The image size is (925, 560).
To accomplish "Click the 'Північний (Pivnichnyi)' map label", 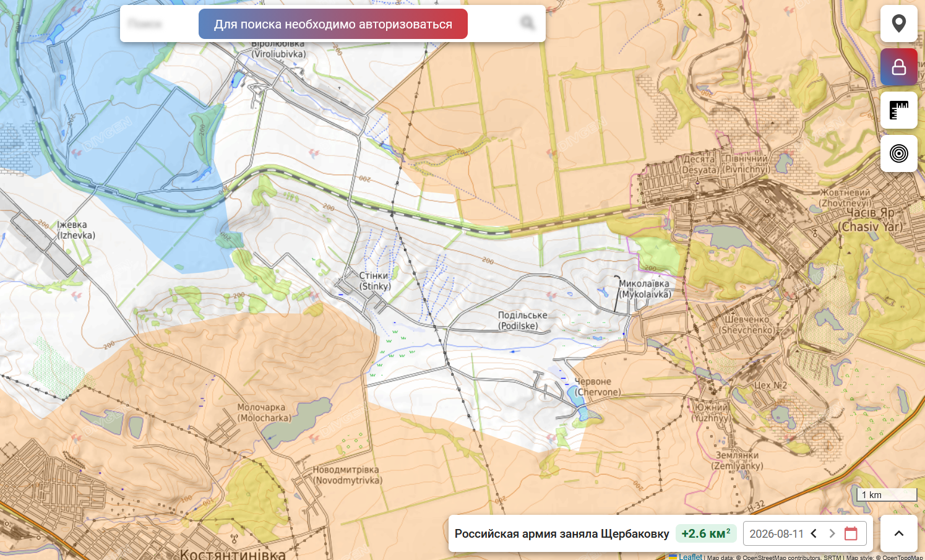I will [747, 164].
